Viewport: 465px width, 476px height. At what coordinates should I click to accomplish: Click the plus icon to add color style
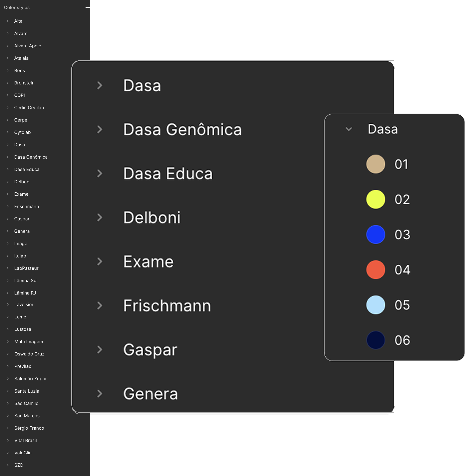click(88, 8)
